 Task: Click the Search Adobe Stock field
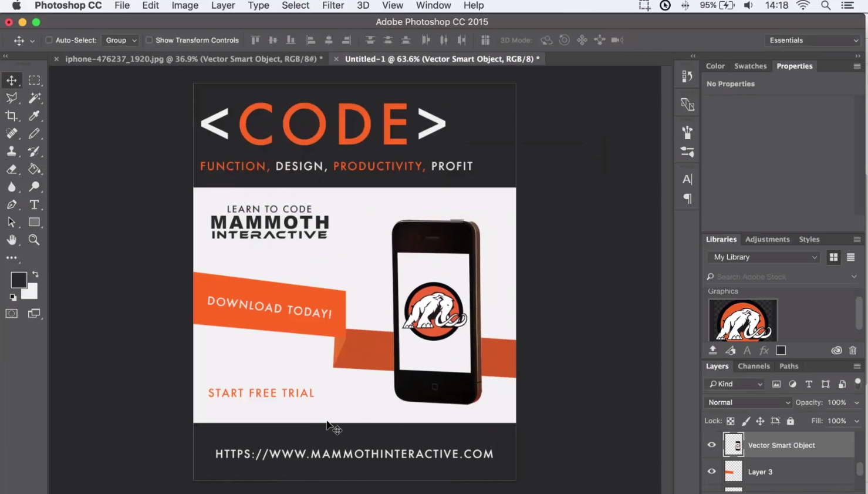click(781, 277)
